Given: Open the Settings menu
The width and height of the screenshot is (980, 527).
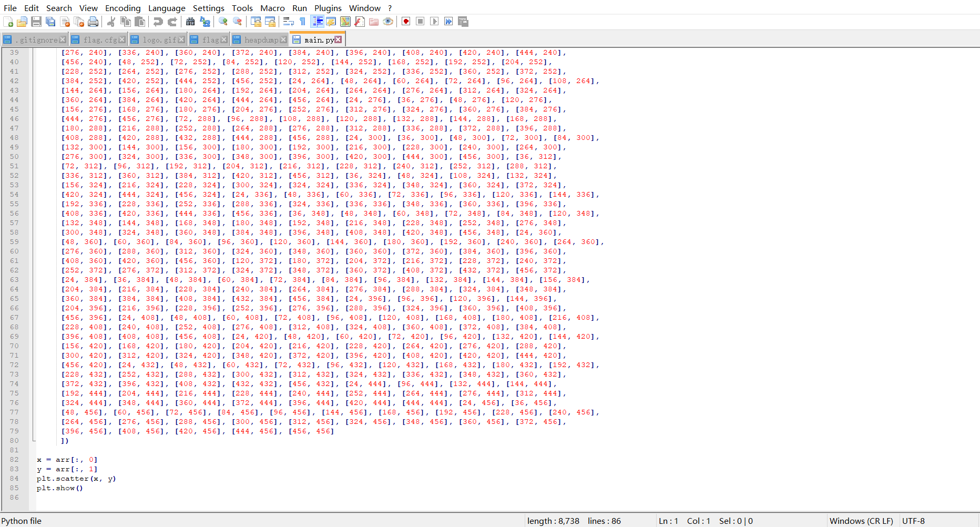Looking at the screenshot, I should point(209,8).
